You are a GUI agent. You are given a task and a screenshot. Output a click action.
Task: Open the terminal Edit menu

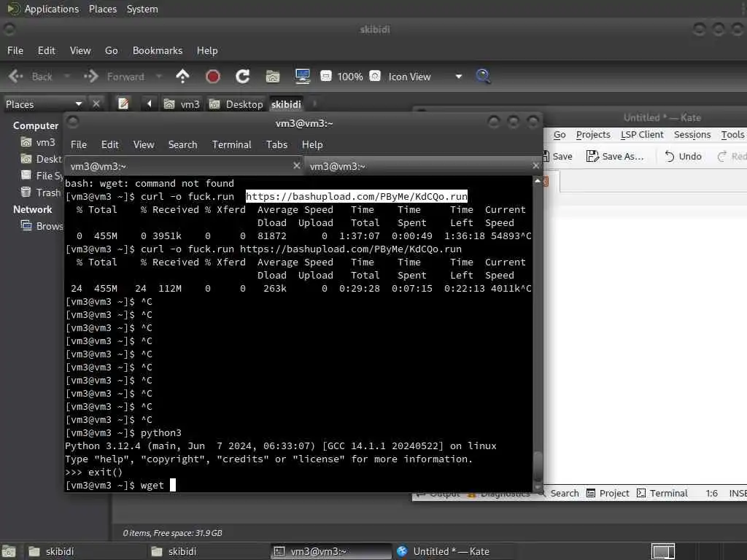tap(109, 145)
